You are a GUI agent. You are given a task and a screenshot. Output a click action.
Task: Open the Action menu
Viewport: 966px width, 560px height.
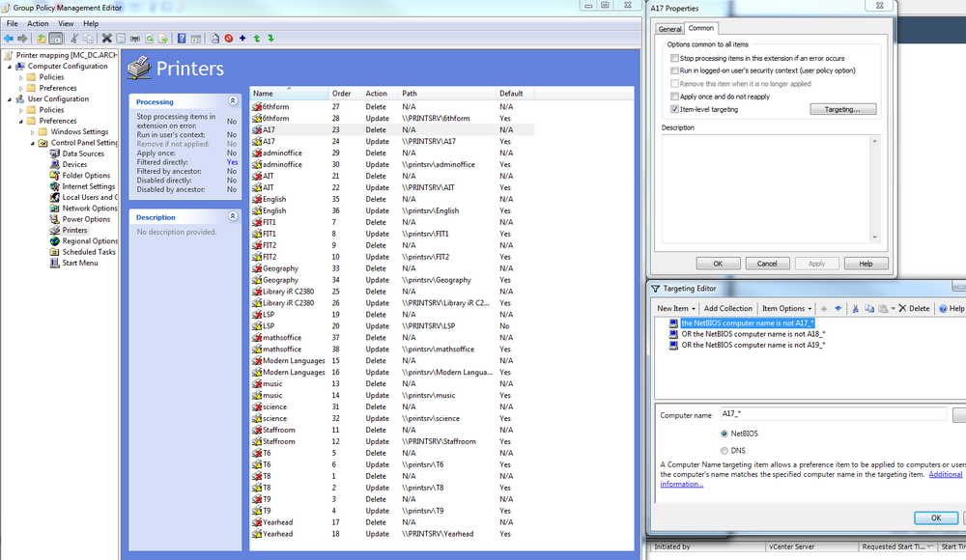tap(38, 23)
